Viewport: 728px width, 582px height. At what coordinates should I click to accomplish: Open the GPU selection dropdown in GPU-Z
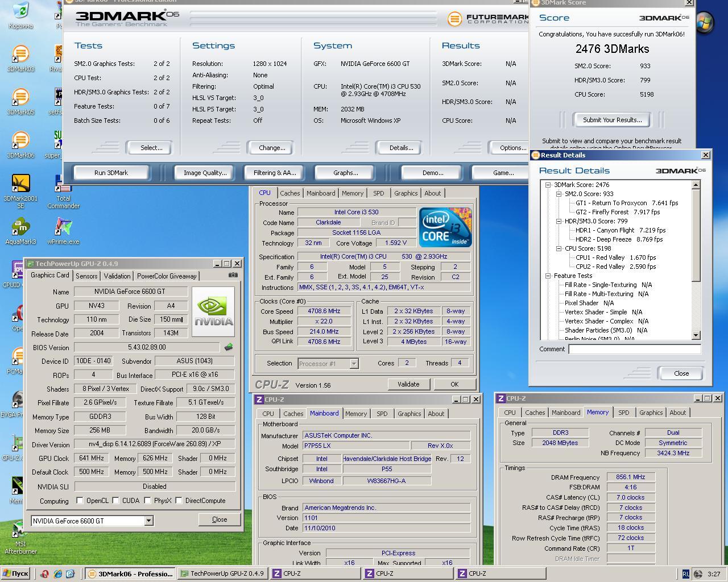148,521
